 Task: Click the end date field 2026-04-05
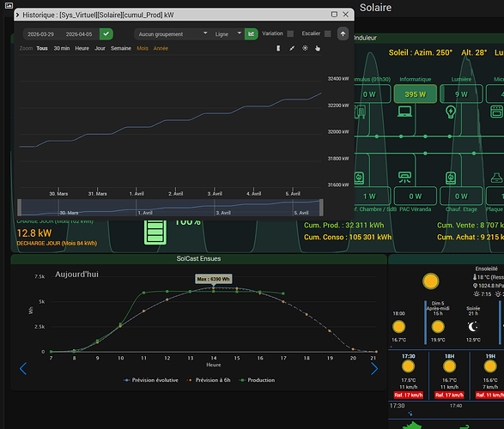tap(79, 34)
